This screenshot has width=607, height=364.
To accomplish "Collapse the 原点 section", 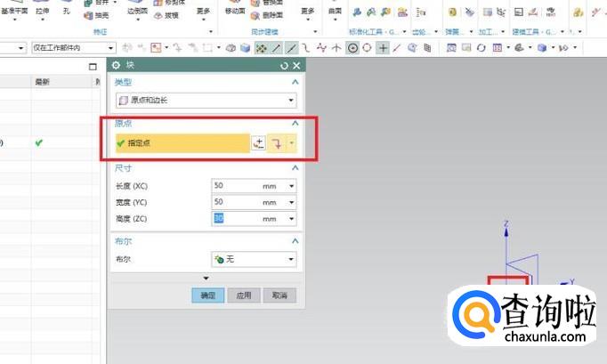I will pos(295,123).
